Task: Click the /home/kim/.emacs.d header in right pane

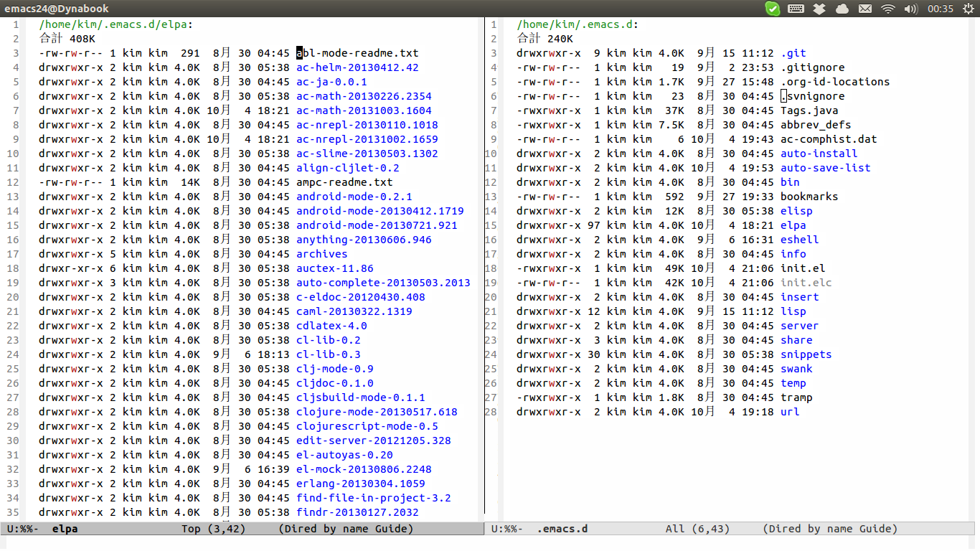Action: click(x=575, y=24)
